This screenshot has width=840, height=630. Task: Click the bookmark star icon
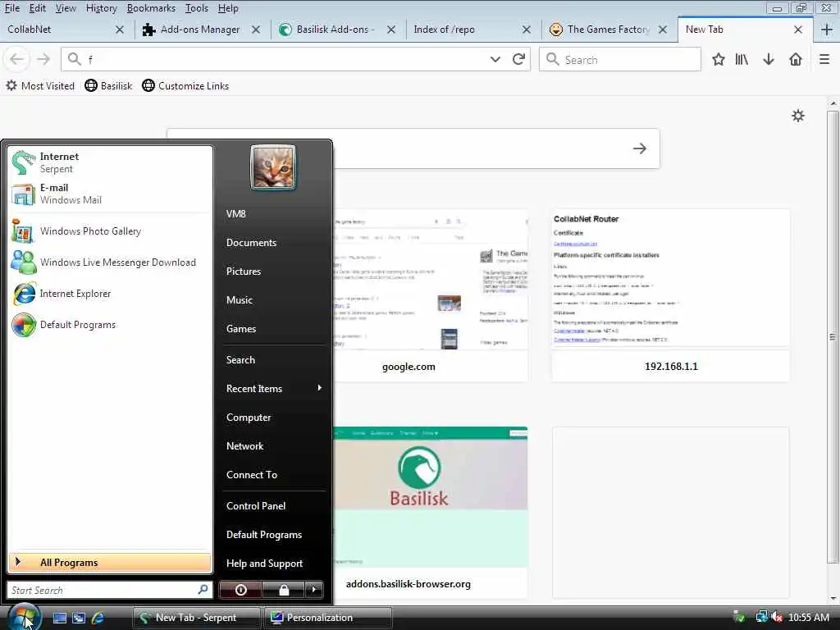[x=719, y=59]
